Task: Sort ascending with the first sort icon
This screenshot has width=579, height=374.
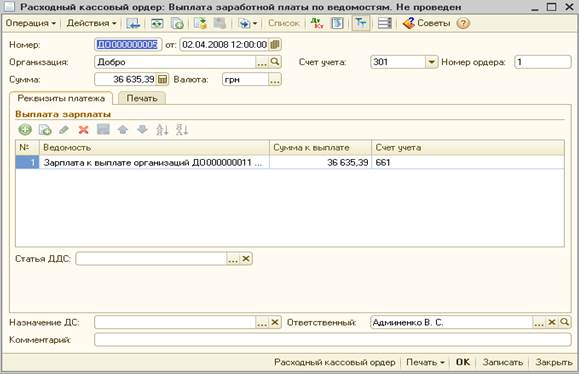Action: click(162, 130)
